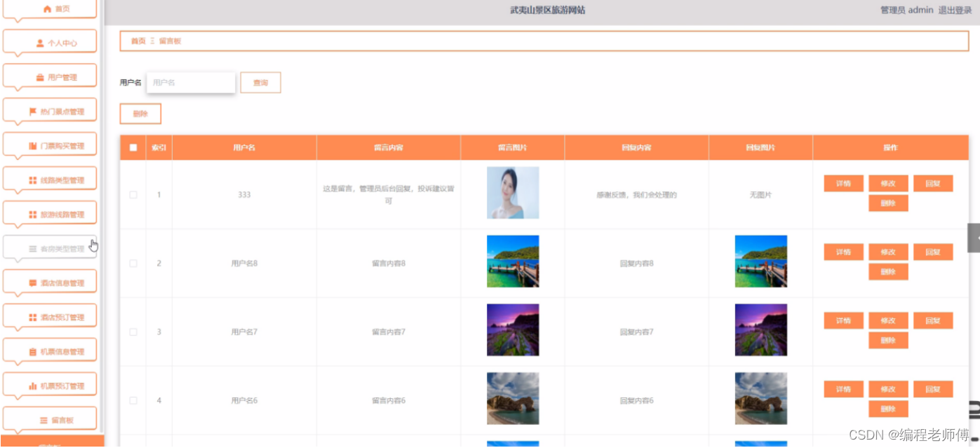Click 详情 for the 用户名6 row
Viewport: 980px width, 448px height.
tap(844, 390)
